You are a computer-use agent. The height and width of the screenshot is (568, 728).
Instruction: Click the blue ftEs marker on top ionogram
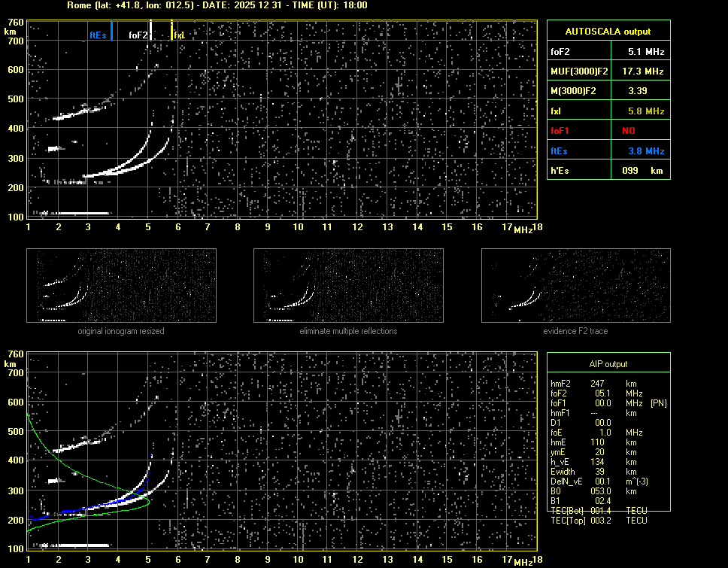pyautogui.click(x=111, y=30)
